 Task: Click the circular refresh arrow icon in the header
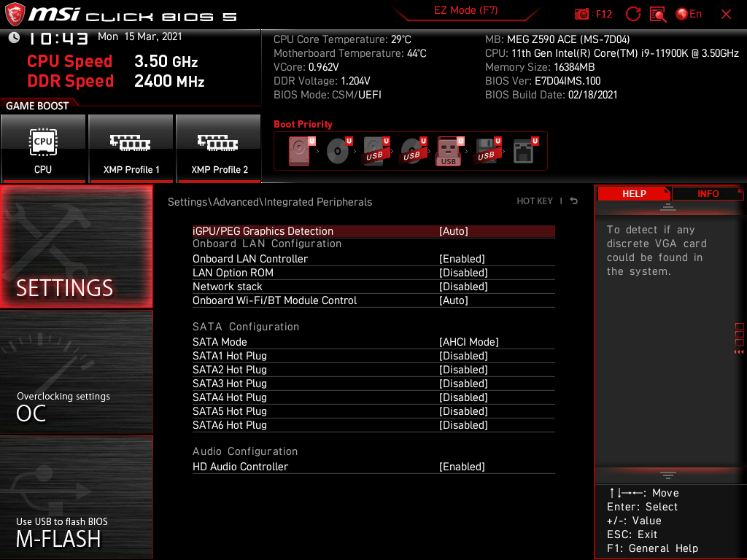[632, 14]
